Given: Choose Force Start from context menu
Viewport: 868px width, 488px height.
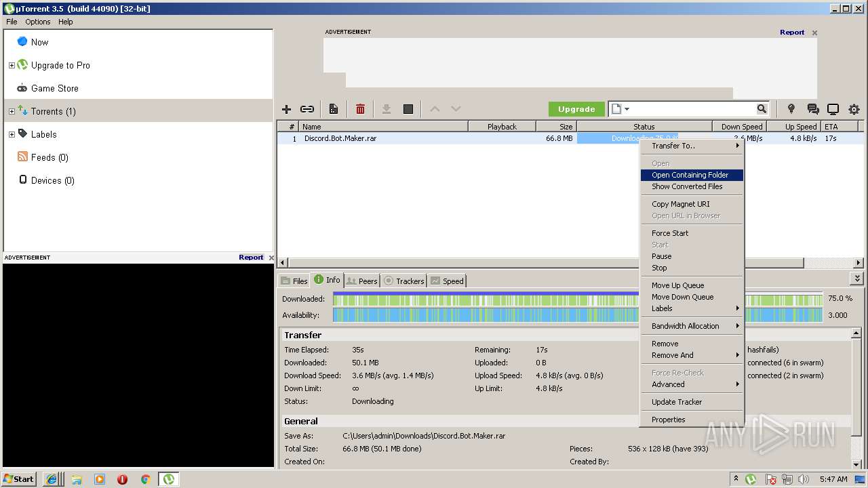Looking at the screenshot, I should [x=692, y=233].
